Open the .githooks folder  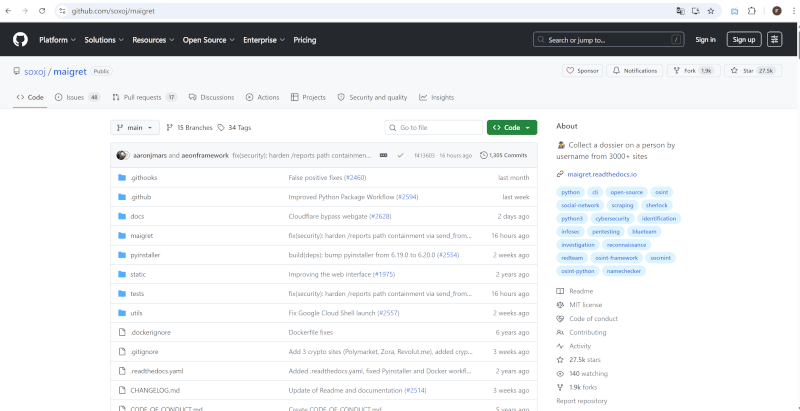point(144,177)
